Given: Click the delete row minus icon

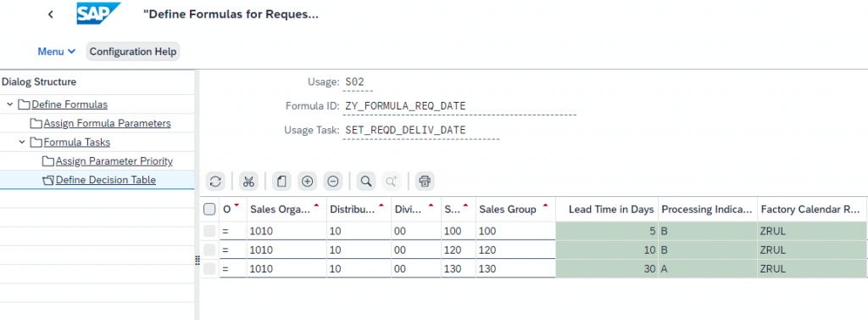Looking at the screenshot, I should [332, 181].
